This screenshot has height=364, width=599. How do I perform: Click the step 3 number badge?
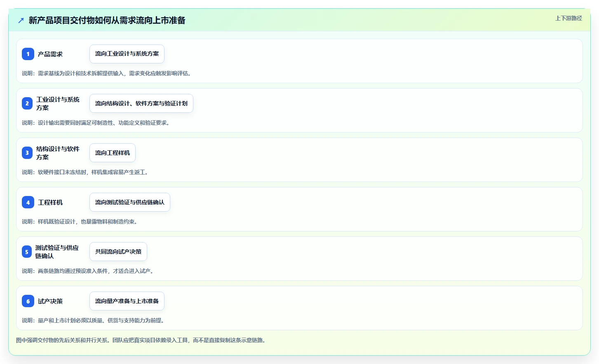tap(27, 153)
